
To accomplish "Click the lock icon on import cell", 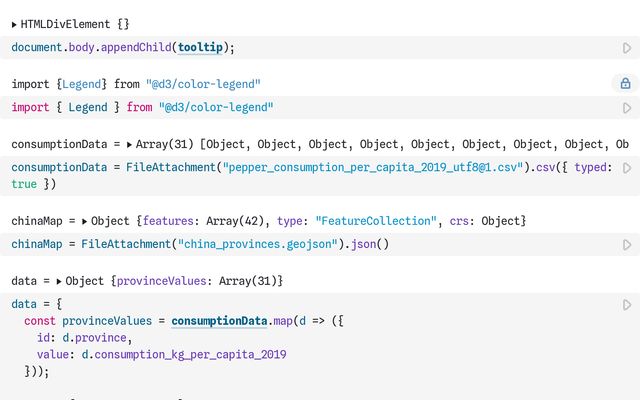I will tap(626, 84).
